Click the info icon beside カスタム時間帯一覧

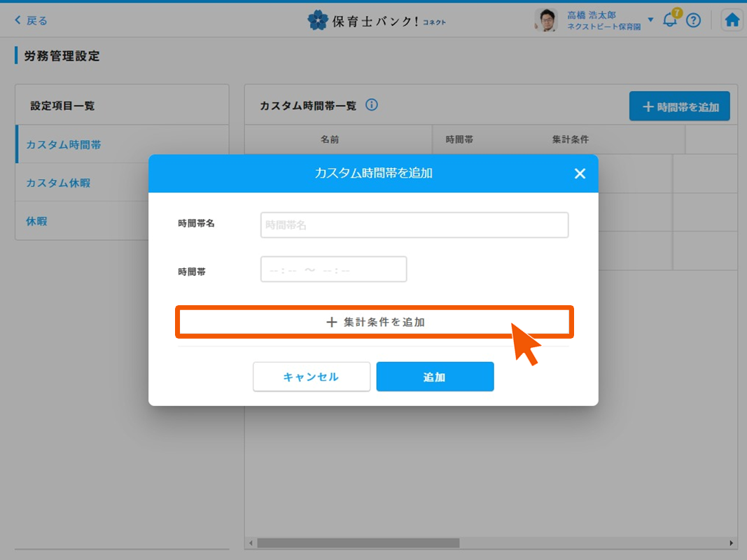point(372,105)
